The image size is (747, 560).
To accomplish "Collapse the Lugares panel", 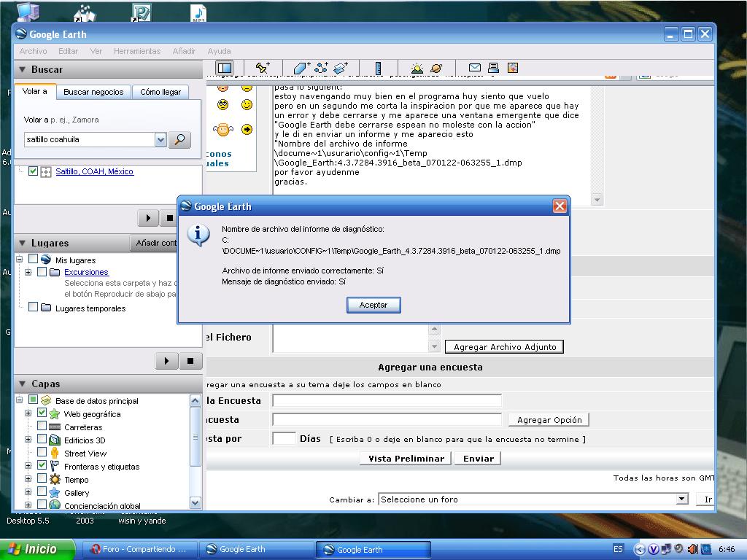I will pos(22,243).
